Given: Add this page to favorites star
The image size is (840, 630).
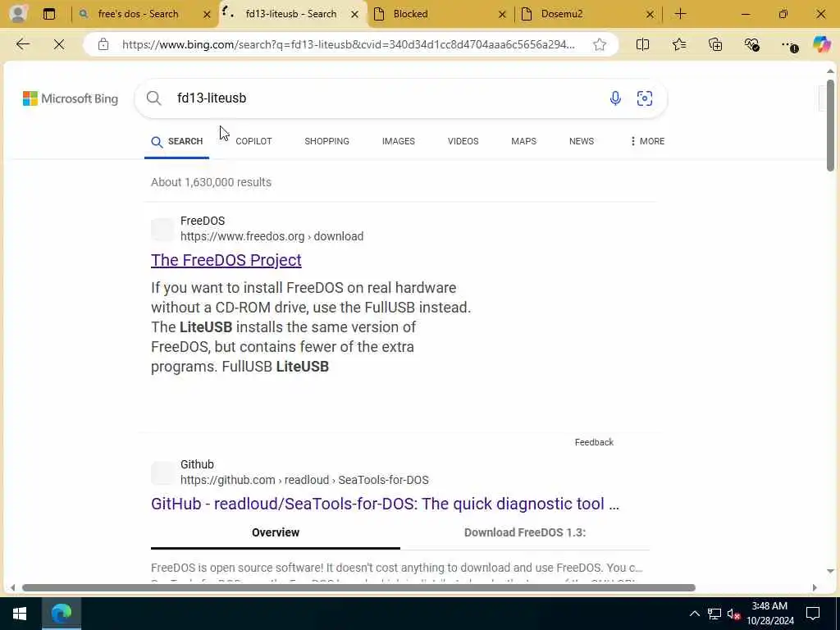Looking at the screenshot, I should pos(600,44).
